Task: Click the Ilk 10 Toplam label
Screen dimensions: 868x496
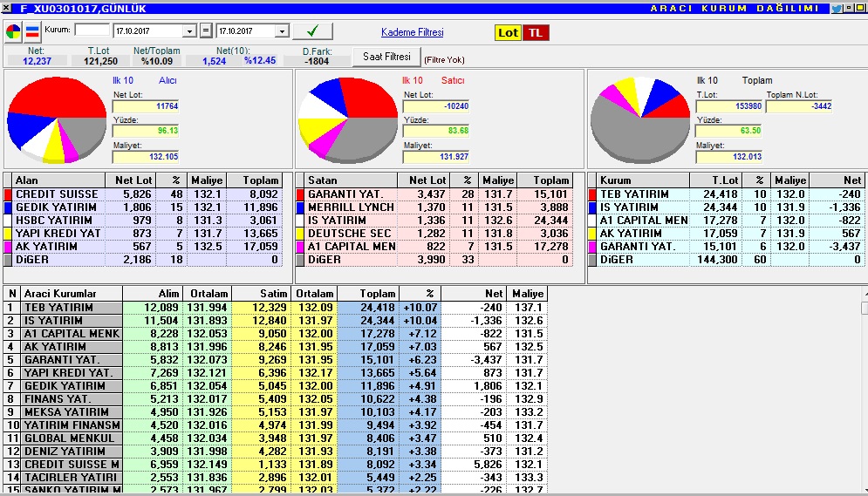Action: pos(735,81)
